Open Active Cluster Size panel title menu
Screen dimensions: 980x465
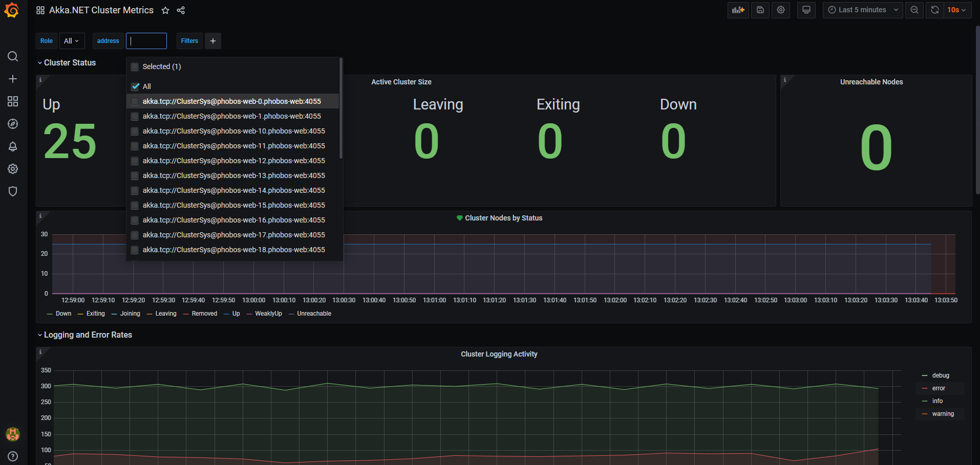point(401,82)
